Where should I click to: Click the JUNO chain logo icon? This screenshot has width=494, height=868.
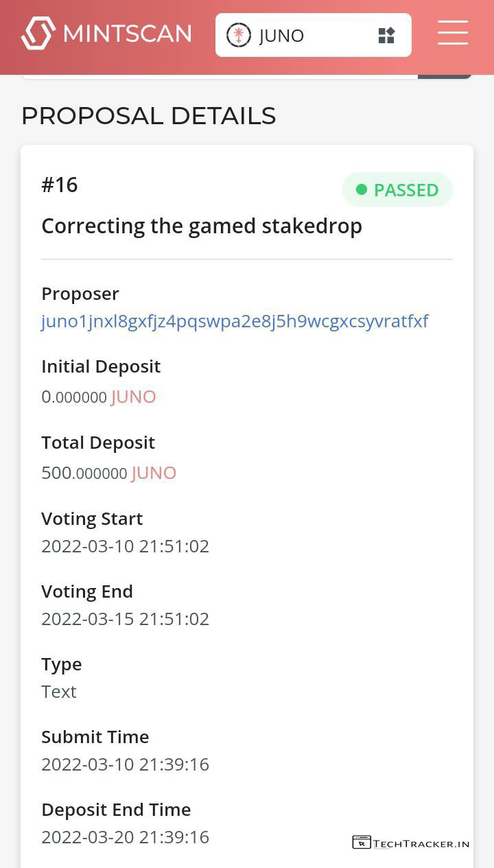pos(239,35)
